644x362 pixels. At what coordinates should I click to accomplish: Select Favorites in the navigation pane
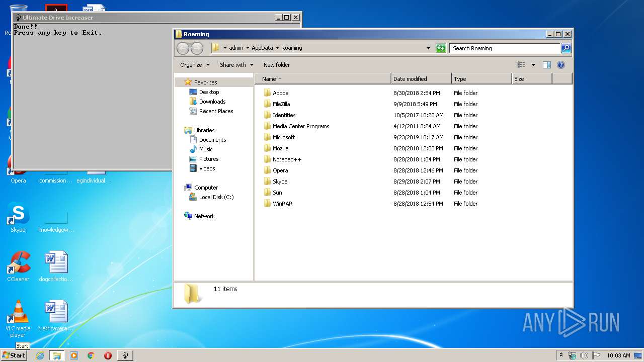coord(205,82)
